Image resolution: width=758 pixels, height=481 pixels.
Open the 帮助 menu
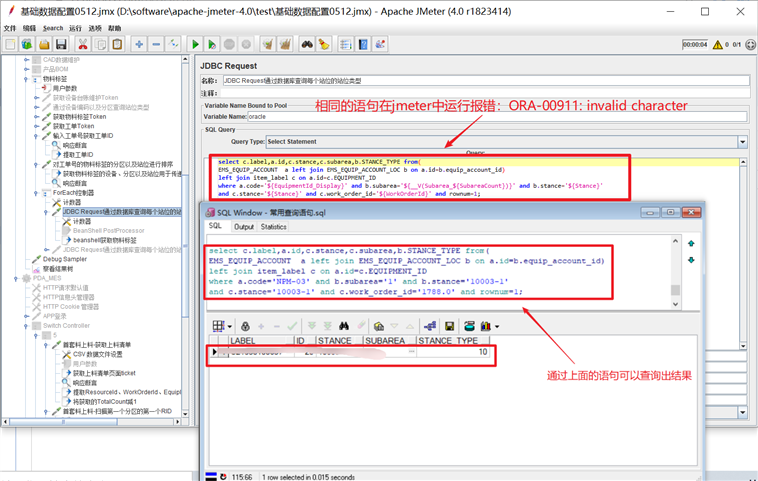point(115,28)
